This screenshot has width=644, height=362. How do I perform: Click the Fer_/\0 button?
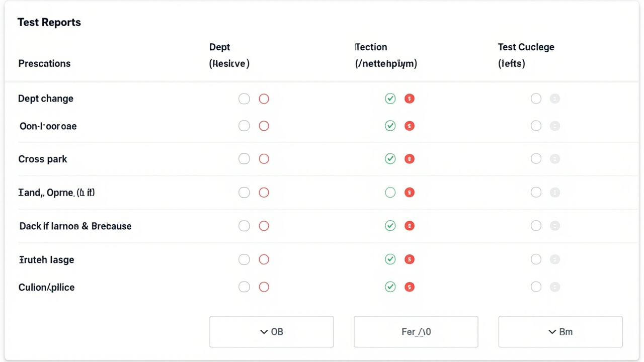[416, 332]
